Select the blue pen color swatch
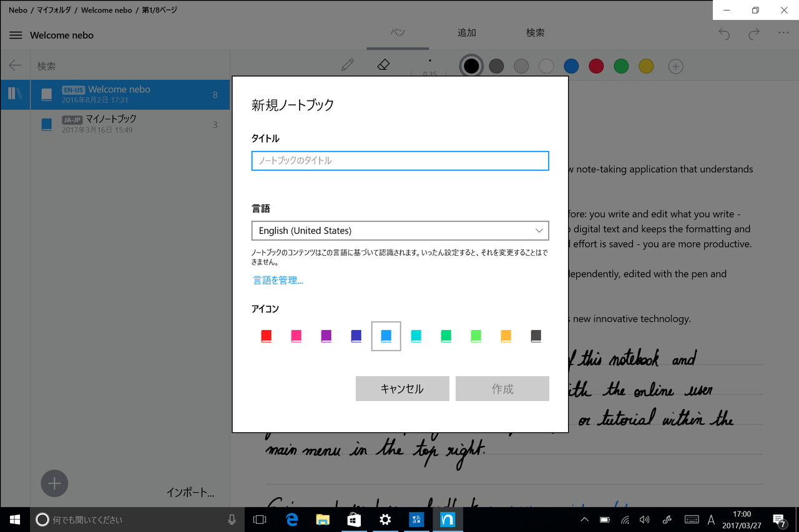 (x=571, y=65)
